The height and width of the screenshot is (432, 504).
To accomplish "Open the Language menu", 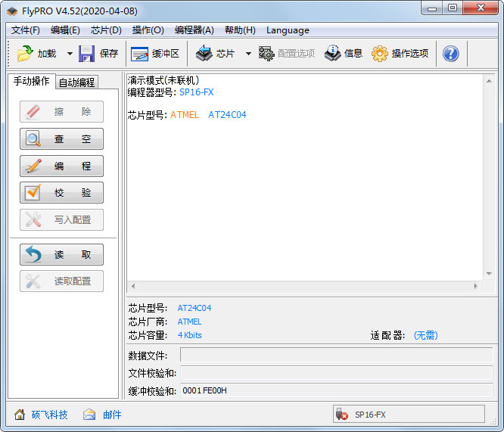I will point(288,30).
